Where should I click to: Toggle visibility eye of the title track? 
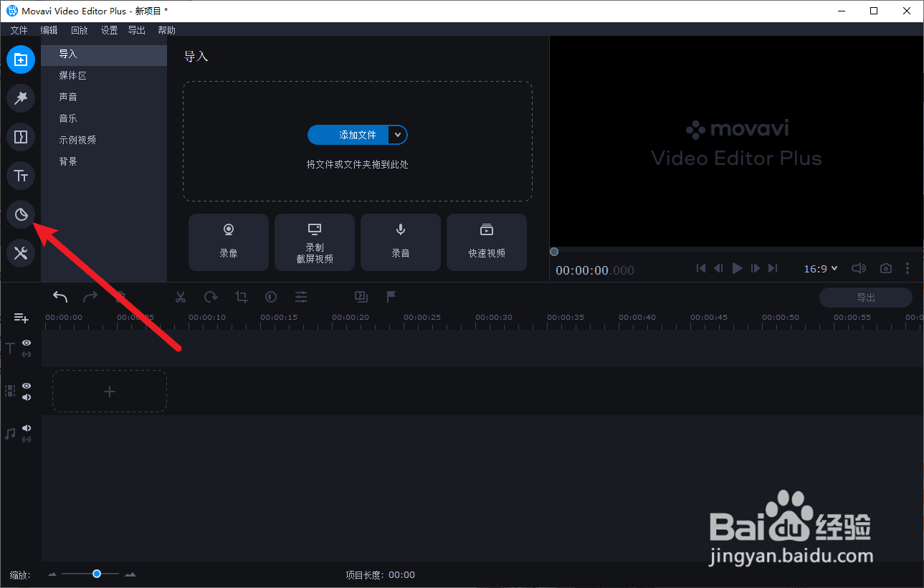[x=27, y=343]
